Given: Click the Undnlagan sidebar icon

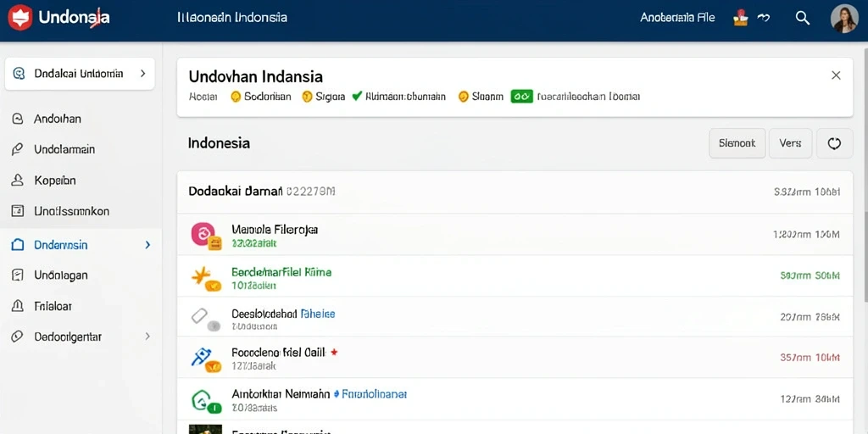Looking at the screenshot, I should (17, 275).
